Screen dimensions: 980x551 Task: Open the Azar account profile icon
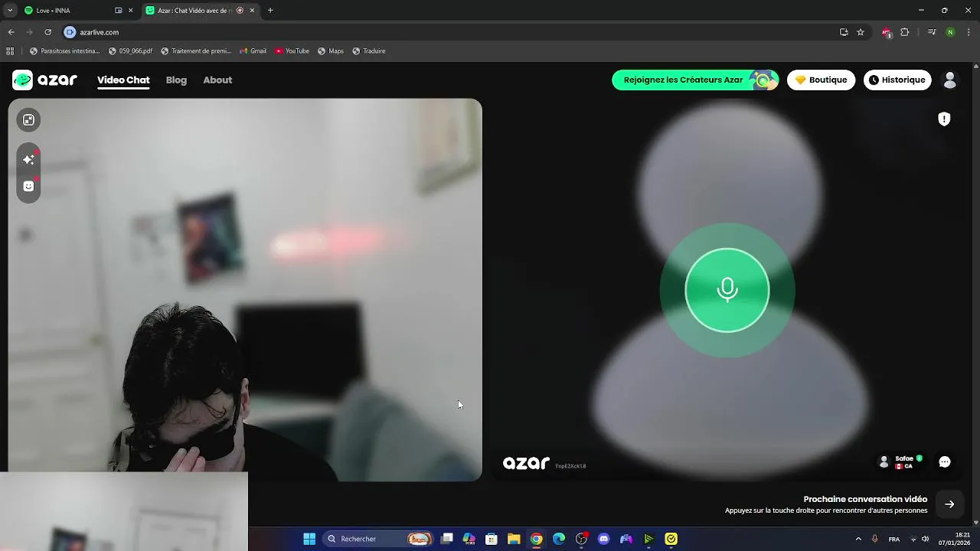(x=950, y=80)
